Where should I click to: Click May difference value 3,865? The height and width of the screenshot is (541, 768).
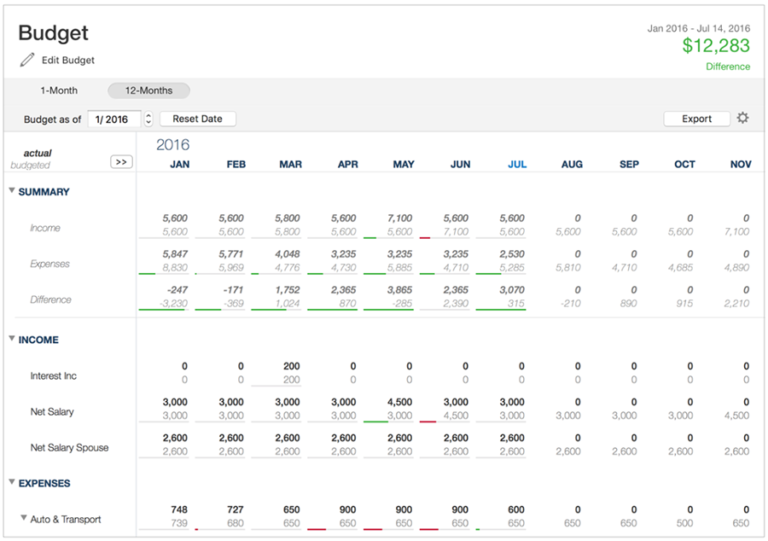(400, 290)
